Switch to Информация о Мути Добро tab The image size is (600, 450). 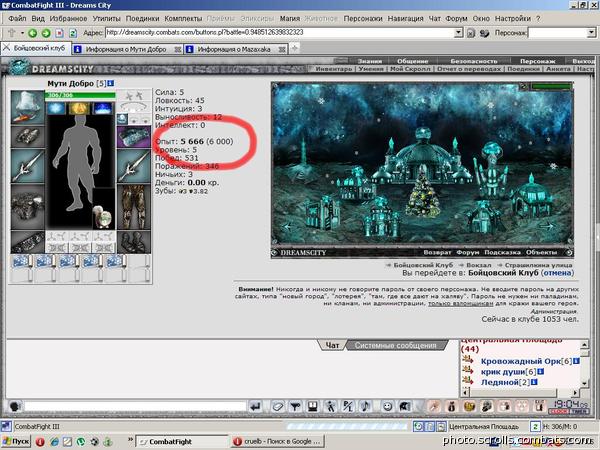click(x=127, y=49)
